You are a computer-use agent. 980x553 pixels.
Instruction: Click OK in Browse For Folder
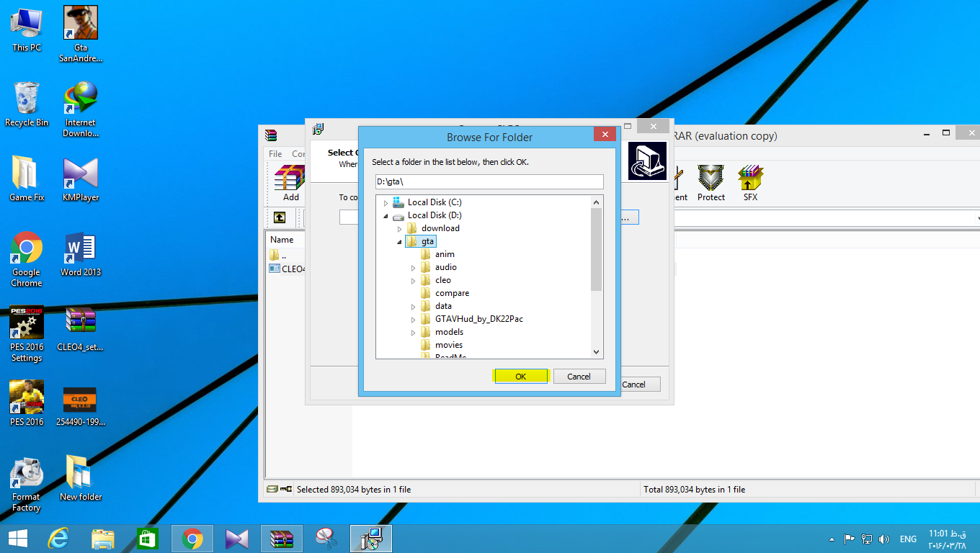[x=521, y=376]
